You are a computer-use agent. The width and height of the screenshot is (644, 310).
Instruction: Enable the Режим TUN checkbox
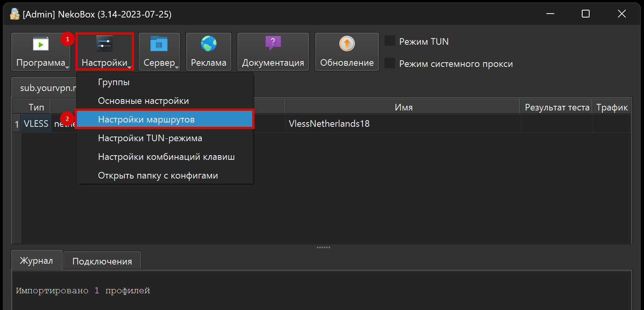(390, 41)
